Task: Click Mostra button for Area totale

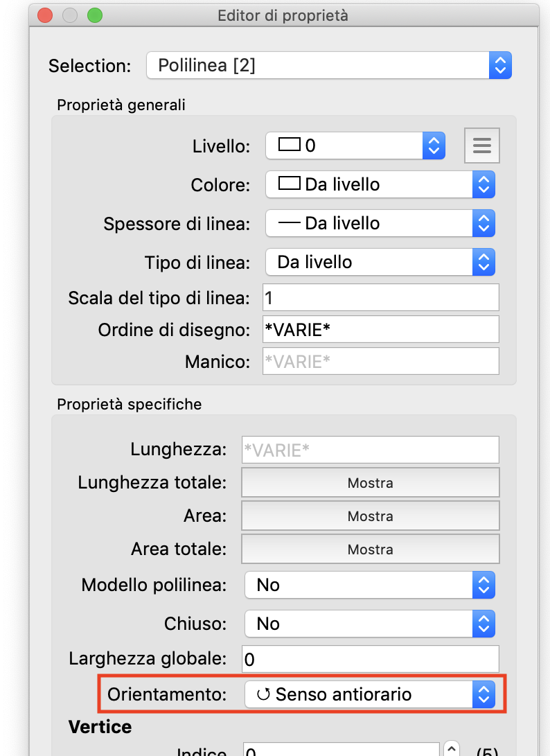Action: click(370, 550)
